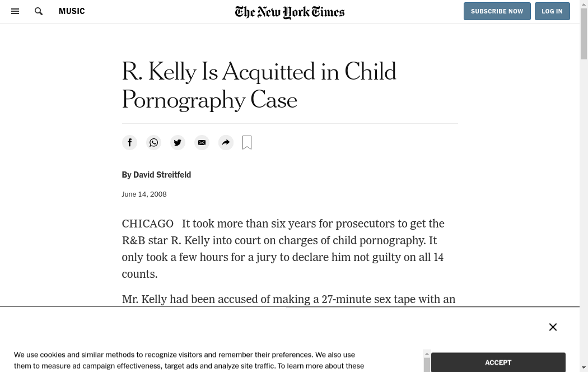Viewport: 588px width, 372px height.
Task: Dismiss the cookie banner with X
Action: tap(553, 327)
